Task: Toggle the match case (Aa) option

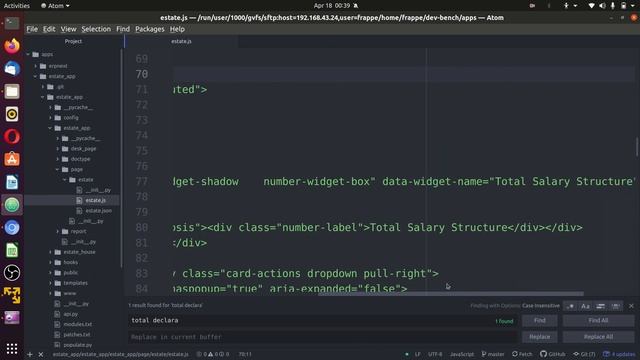Action: pos(585,306)
